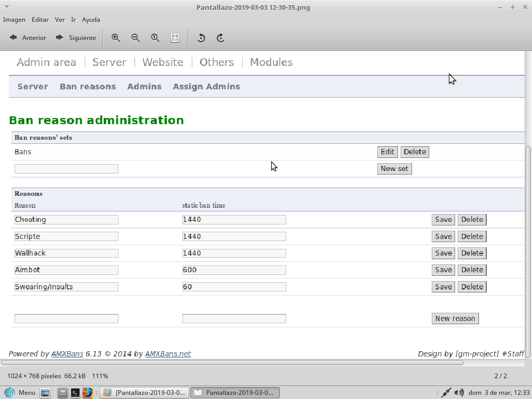Click Edit for the Bans set
The width and height of the screenshot is (532, 399).
[387, 152]
